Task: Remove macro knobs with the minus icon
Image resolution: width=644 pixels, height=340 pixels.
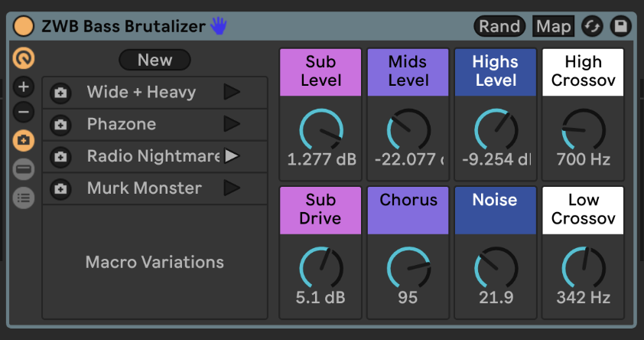Action: point(24,113)
